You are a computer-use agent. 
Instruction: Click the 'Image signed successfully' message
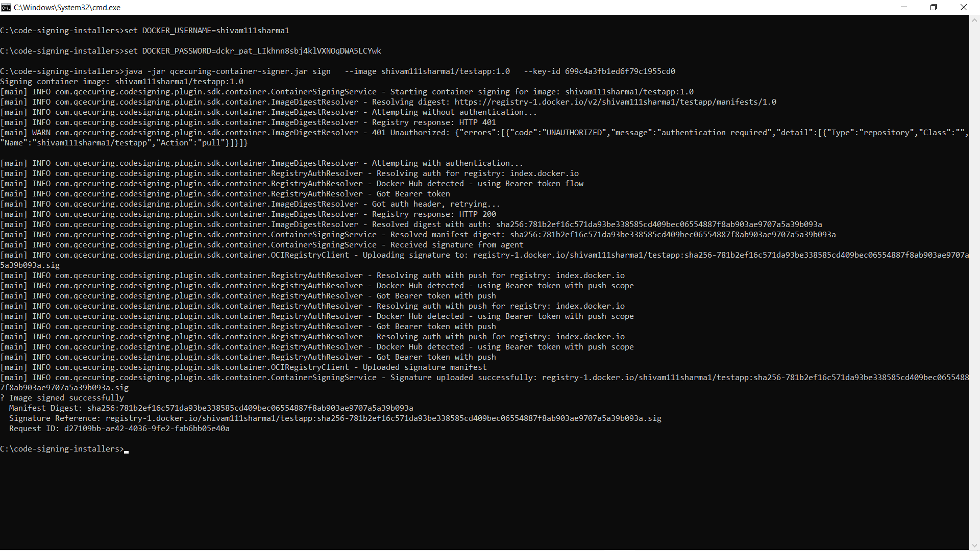click(x=66, y=398)
